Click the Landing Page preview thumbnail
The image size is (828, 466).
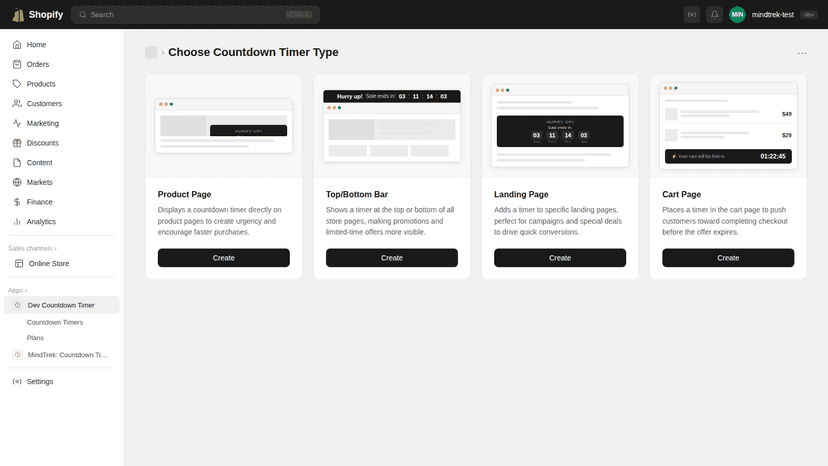tap(560, 126)
